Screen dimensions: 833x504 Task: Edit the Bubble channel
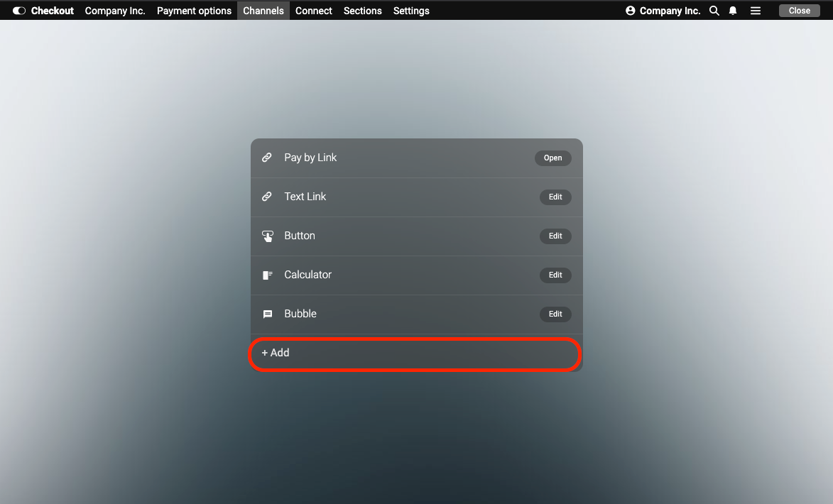click(555, 314)
